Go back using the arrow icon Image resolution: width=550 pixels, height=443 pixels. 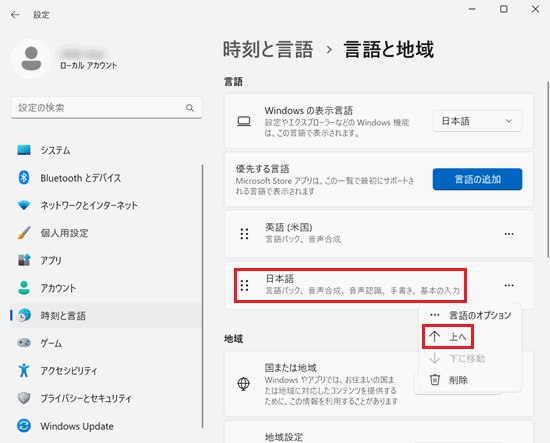[15, 15]
